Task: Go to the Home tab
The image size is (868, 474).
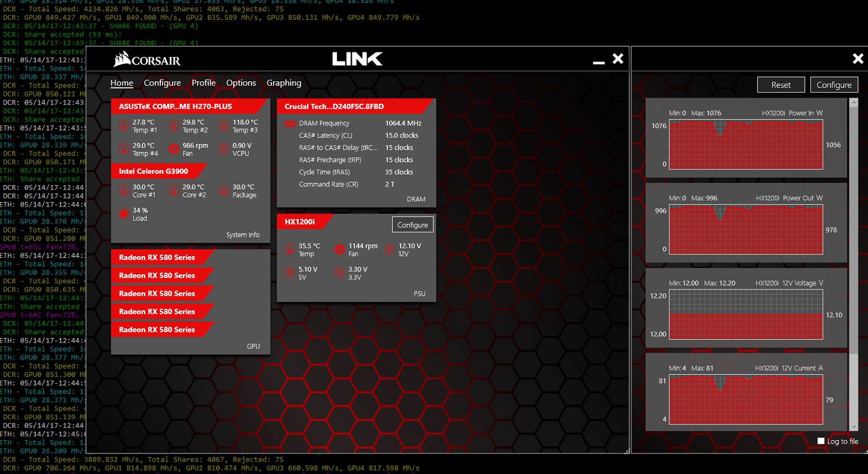Action: click(122, 83)
